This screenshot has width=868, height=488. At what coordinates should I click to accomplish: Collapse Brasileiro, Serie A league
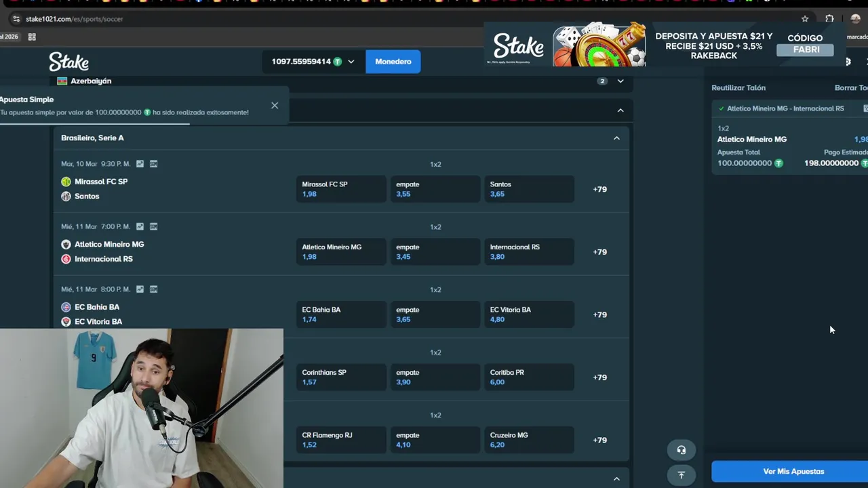pyautogui.click(x=616, y=138)
